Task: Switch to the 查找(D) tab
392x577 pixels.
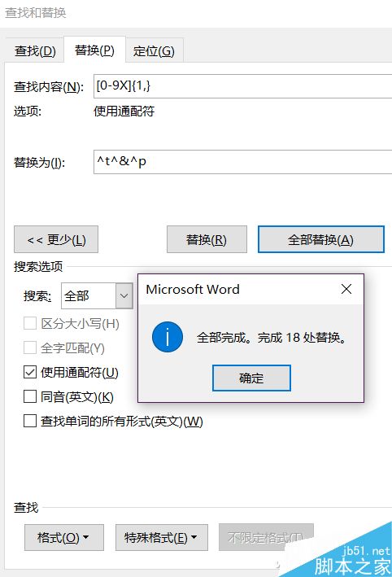Action: (x=35, y=50)
